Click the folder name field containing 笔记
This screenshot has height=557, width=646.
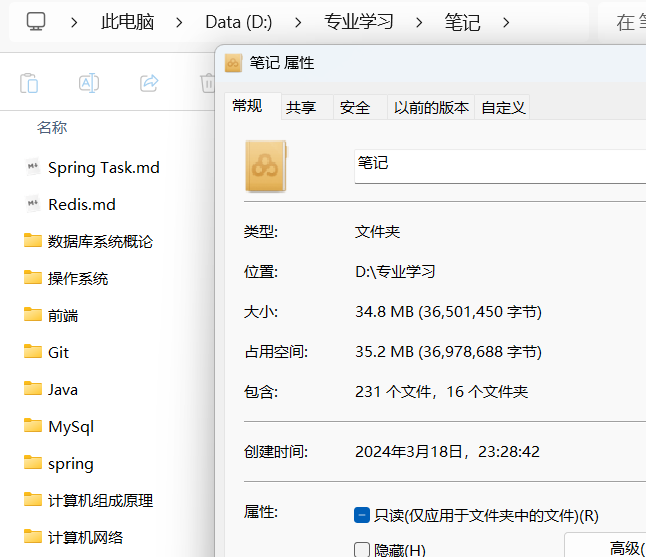point(500,166)
